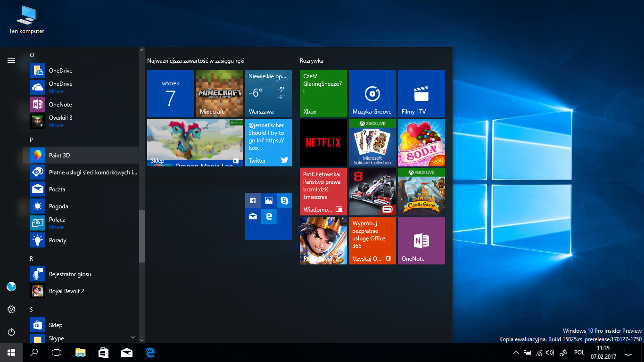Screen dimensions: 644x362
Task: Click the Skype icon in the tile folder
Action: click(x=284, y=201)
